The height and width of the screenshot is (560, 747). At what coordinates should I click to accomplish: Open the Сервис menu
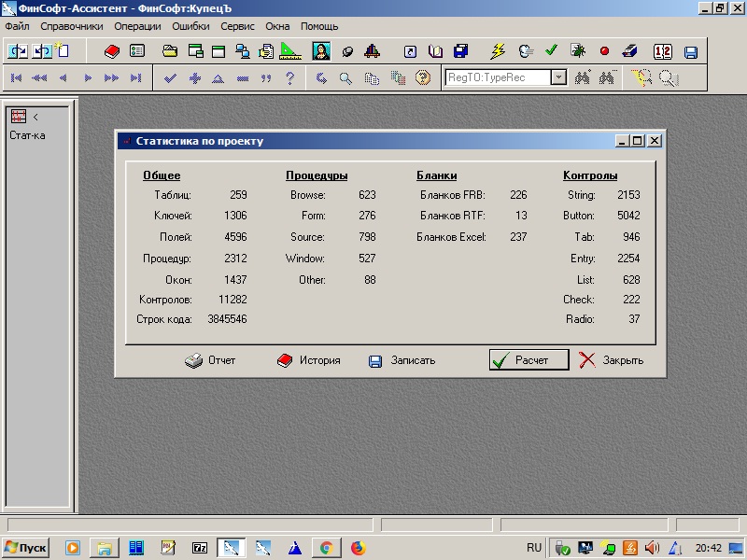pos(237,26)
